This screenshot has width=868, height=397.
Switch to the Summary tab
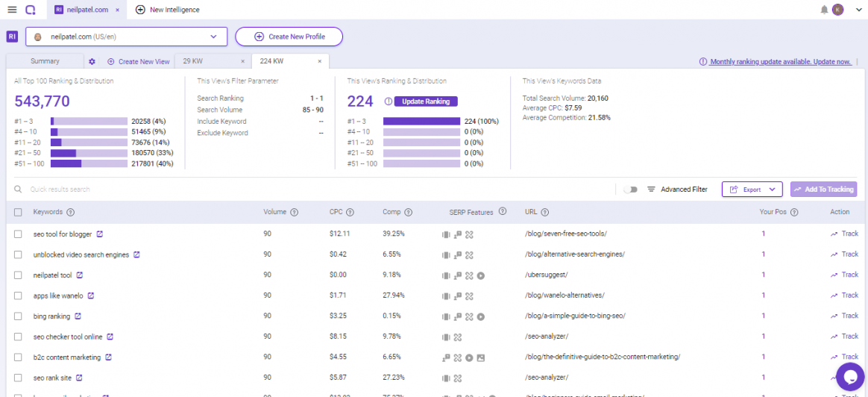[x=45, y=61]
